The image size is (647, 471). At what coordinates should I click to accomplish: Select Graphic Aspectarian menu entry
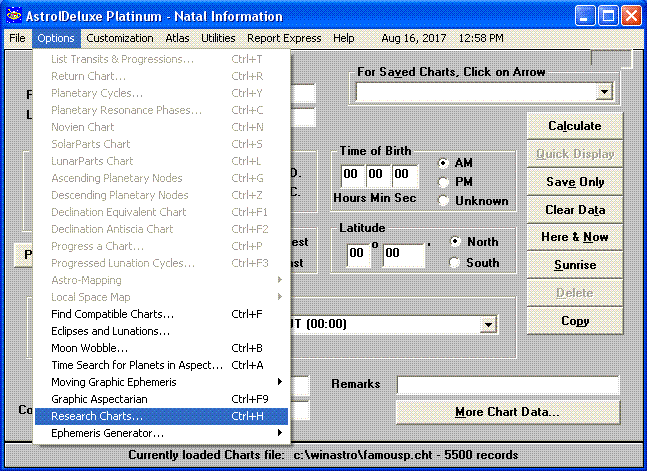click(x=161, y=399)
